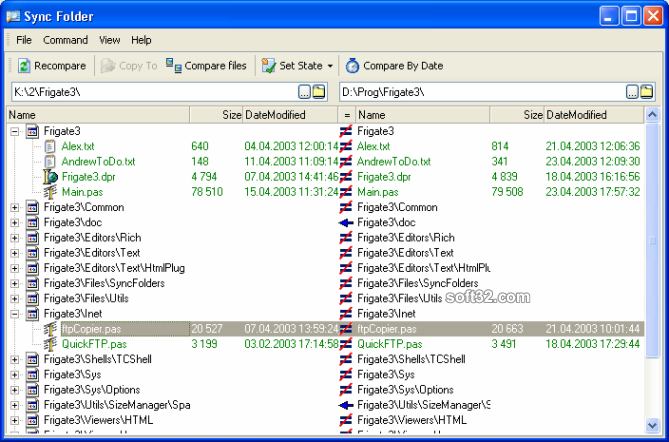Screen dimensions: 669x442
Task: Click the Compare files toolbar icon
Action: pyautogui.click(x=174, y=66)
